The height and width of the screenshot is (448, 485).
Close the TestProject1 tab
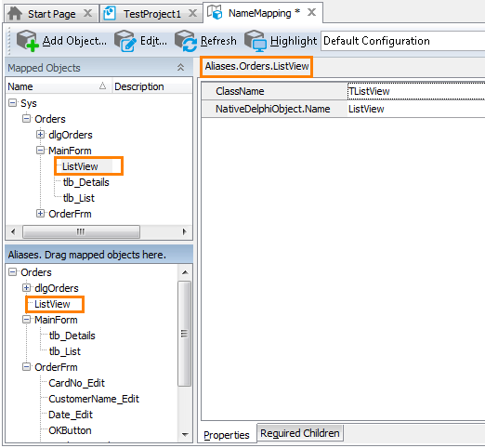[192, 13]
